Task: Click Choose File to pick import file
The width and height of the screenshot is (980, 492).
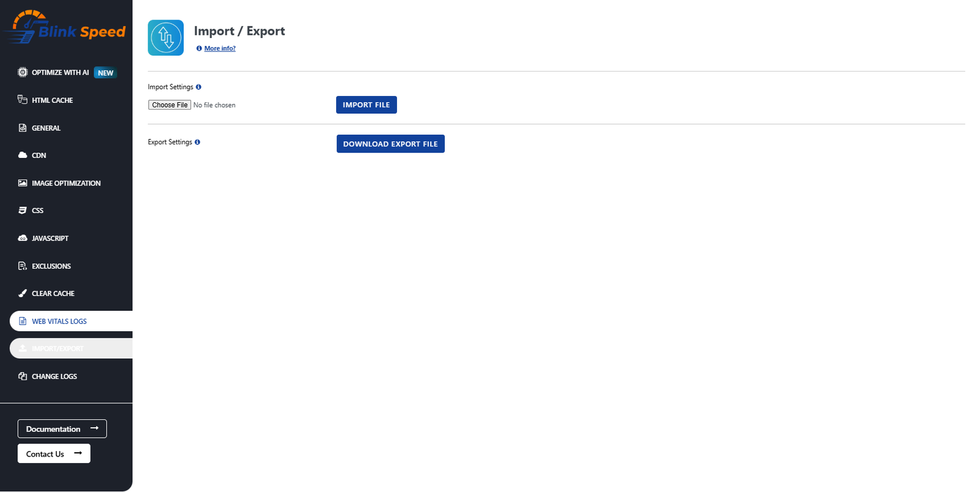Action: [170, 105]
